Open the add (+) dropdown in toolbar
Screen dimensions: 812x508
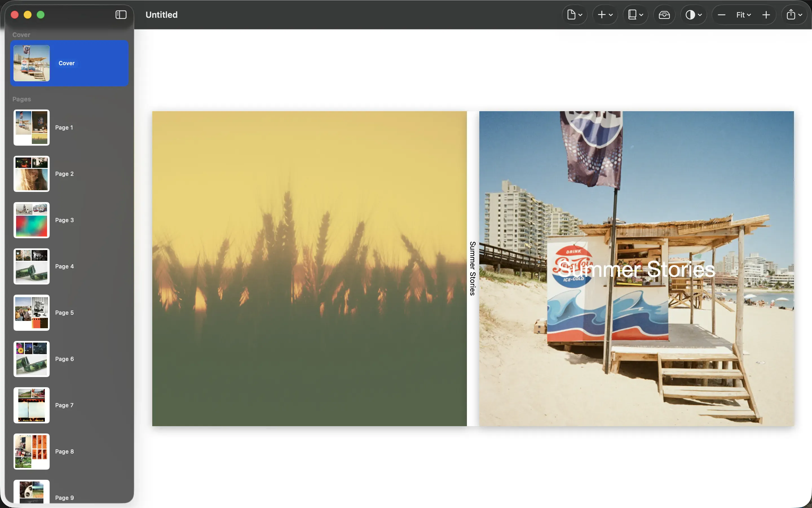(x=605, y=15)
